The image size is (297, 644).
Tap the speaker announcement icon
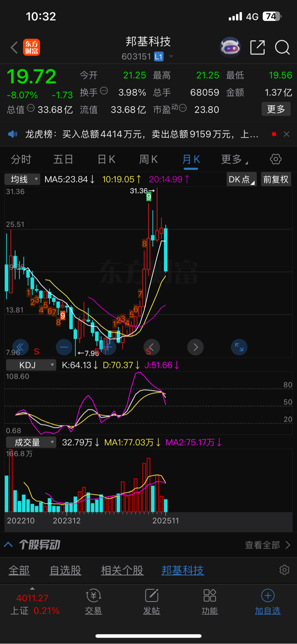(13, 134)
